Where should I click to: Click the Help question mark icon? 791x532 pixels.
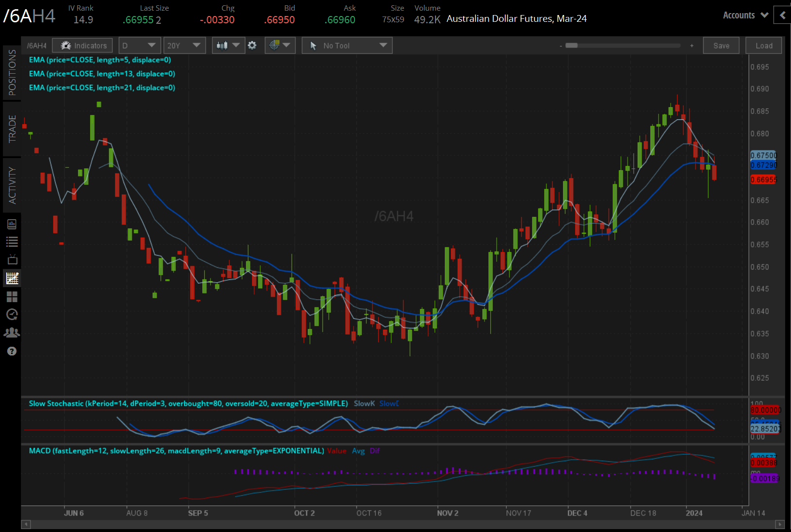[12, 351]
